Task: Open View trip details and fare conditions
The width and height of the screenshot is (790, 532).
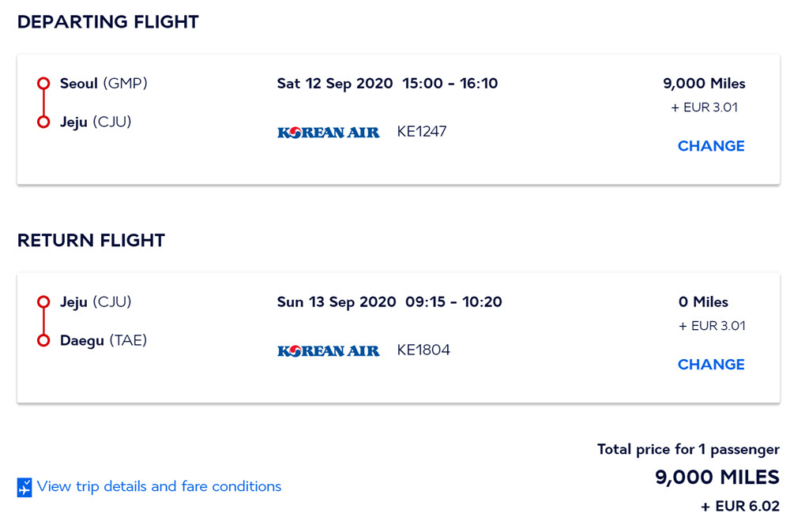Action: pyautogui.click(x=160, y=486)
